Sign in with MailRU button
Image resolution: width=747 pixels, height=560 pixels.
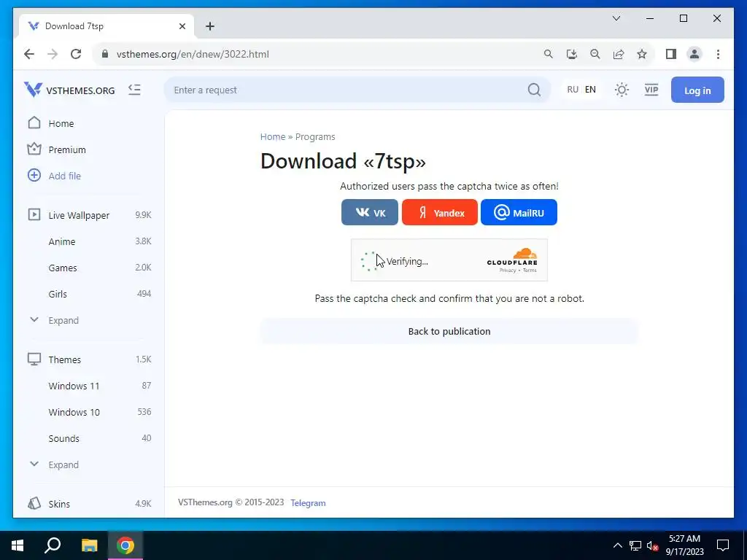519,212
